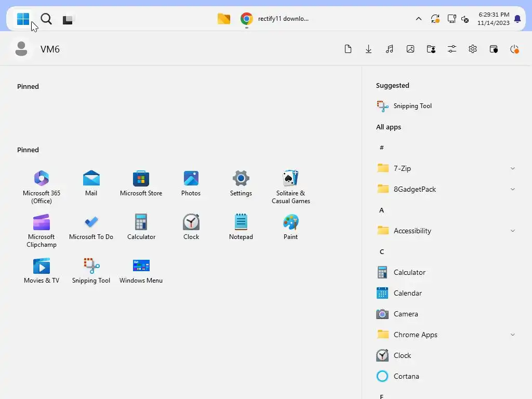The width and height of the screenshot is (532, 399).
Task: Expand the 8GadgetPack folder chevron
Action: [x=513, y=189]
